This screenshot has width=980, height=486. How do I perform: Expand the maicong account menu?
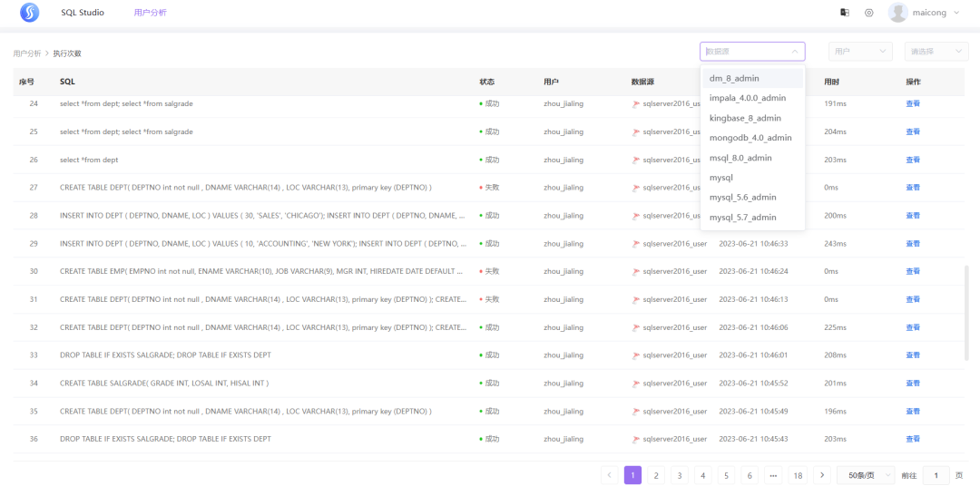(x=956, y=13)
